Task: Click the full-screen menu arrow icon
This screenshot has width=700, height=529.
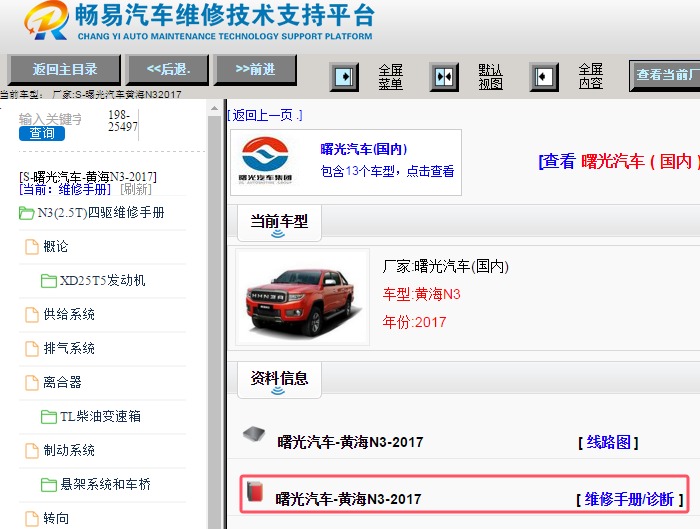Action: tap(344, 77)
